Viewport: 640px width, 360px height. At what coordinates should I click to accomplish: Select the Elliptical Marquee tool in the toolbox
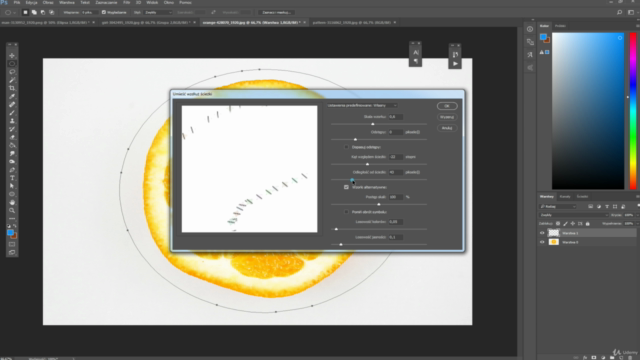(12, 64)
